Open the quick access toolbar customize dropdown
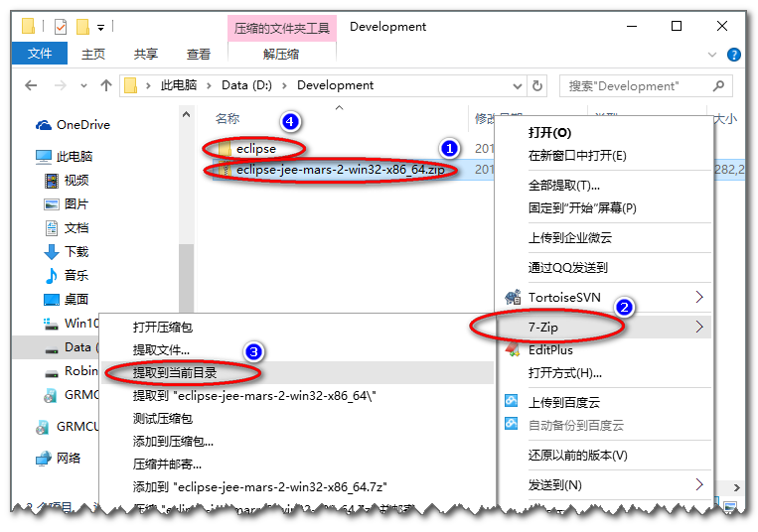 (x=100, y=28)
